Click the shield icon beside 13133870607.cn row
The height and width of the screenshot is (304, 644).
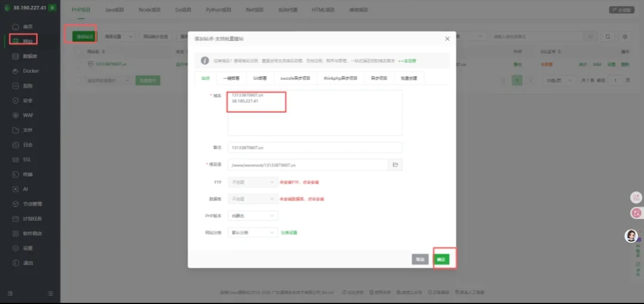[90, 65]
